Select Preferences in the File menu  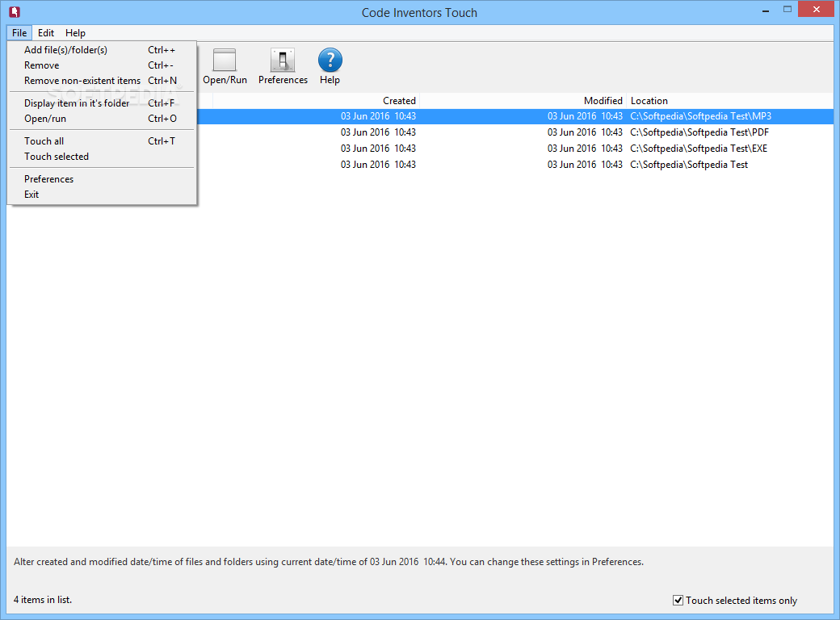tap(102, 179)
